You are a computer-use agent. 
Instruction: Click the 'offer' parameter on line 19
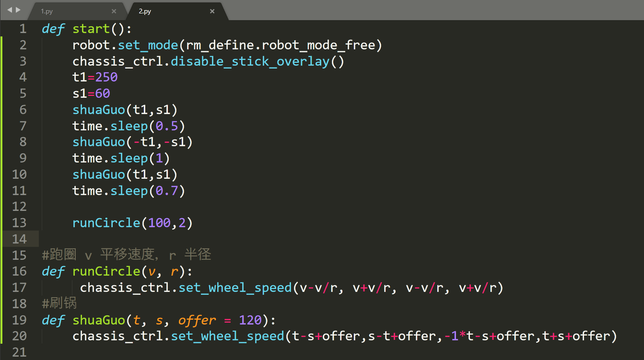click(x=197, y=320)
